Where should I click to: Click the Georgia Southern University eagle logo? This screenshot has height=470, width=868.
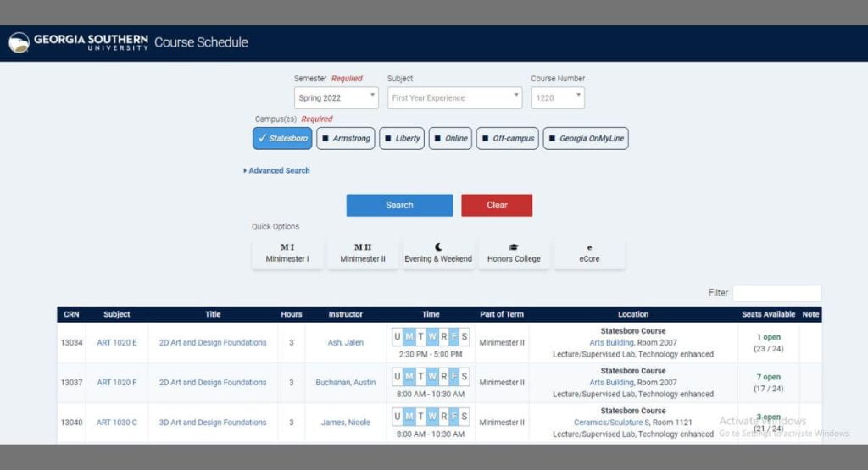[19, 42]
